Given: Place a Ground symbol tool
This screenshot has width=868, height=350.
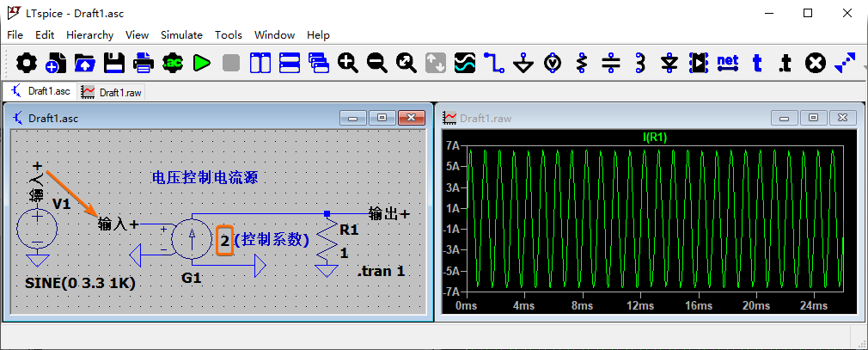Looking at the screenshot, I should coord(523,63).
